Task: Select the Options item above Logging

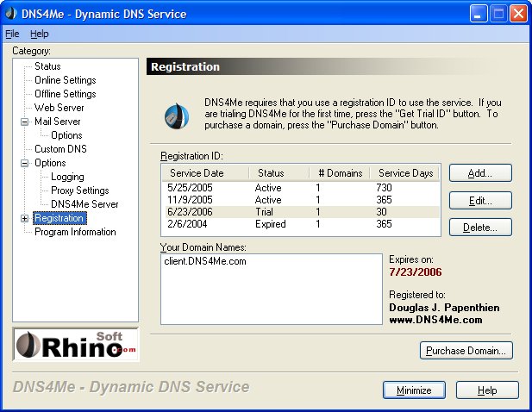Action: point(50,163)
